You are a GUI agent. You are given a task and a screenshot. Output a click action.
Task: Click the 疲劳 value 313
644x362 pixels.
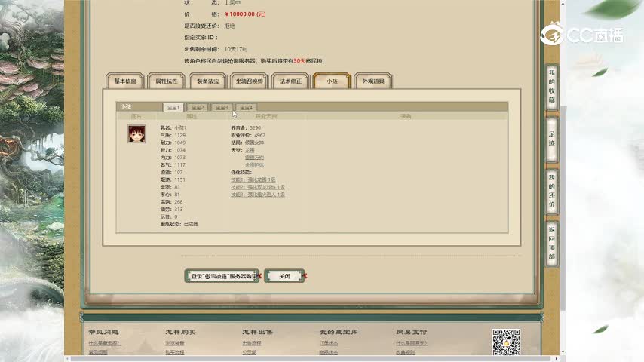click(179, 209)
